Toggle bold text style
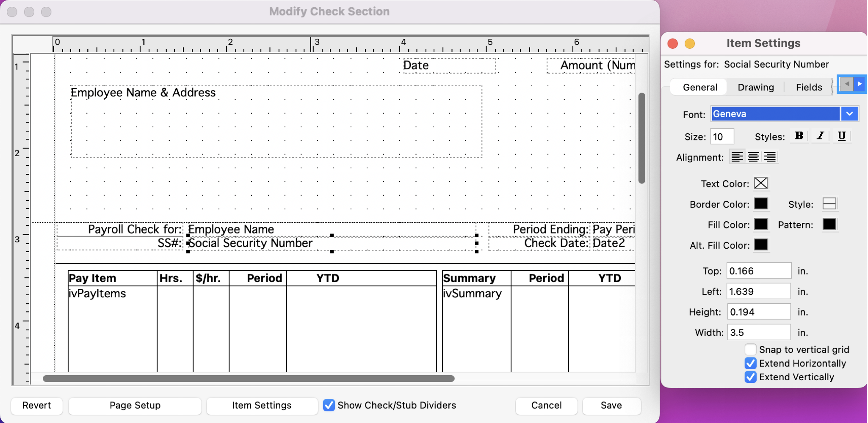The image size is (868, 423). coord(799,136)
